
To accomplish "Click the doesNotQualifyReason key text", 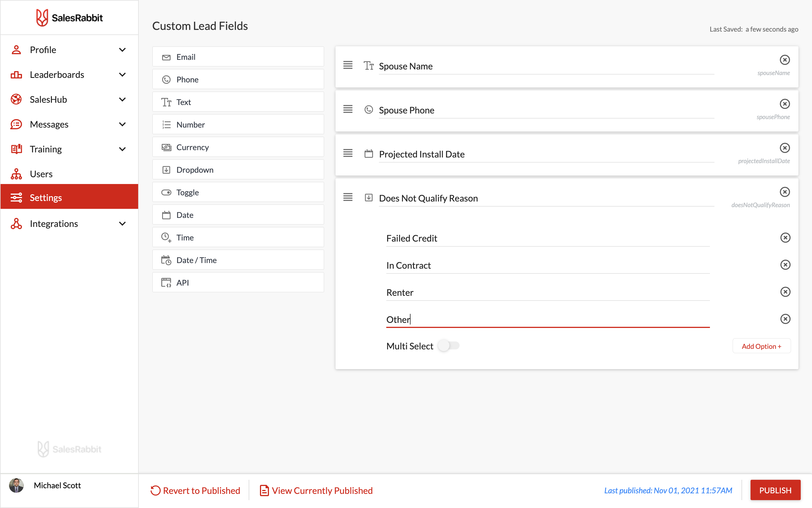I will click(x=760, y=205).
